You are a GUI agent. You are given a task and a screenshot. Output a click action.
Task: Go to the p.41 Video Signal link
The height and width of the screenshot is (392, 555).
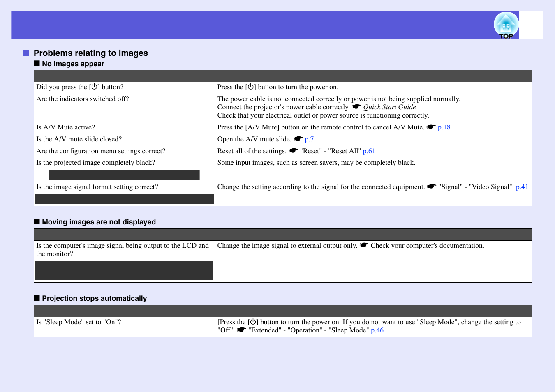click(522, 187)
